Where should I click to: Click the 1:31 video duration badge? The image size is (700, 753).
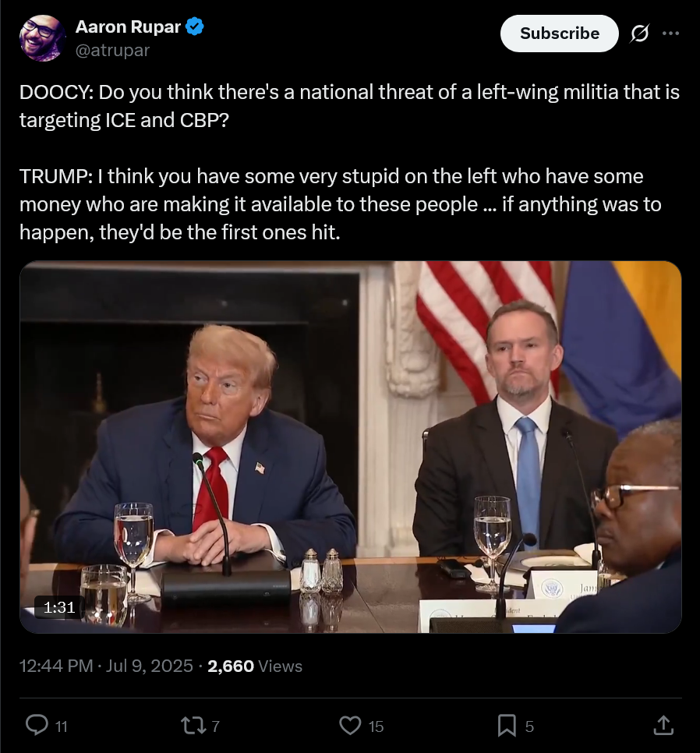pyautogui.click(x=59, y=607)
